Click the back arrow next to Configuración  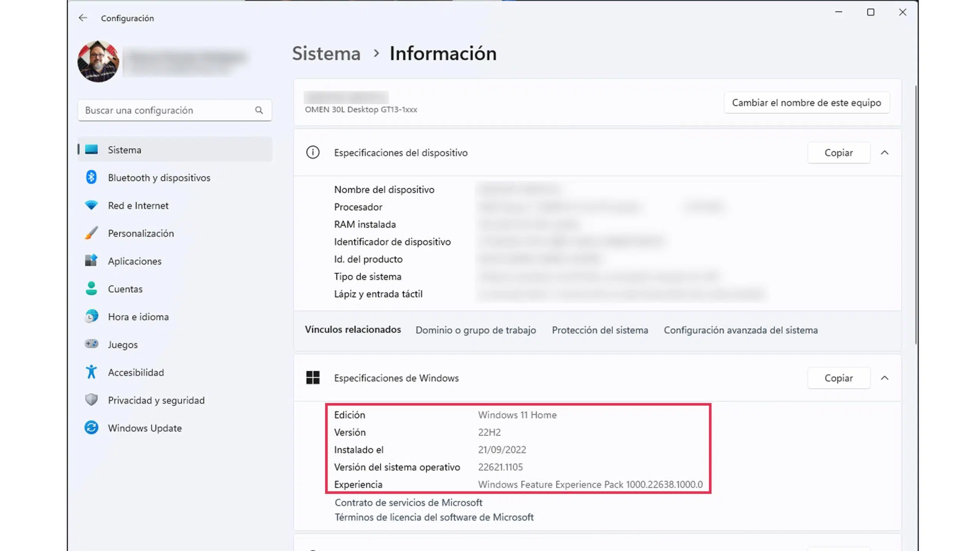point(83,18)
